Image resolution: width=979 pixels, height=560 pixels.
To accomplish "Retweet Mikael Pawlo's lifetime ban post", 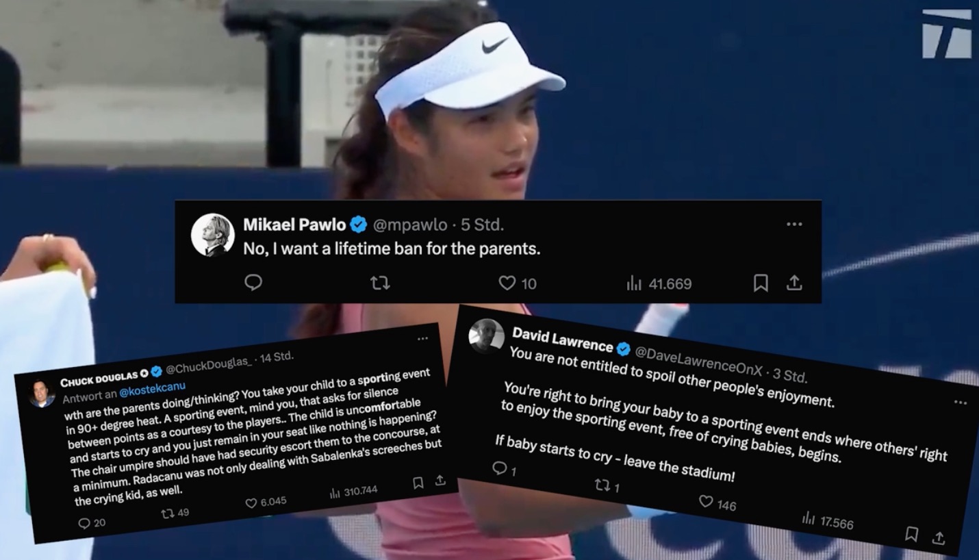I will click(380, 283).
